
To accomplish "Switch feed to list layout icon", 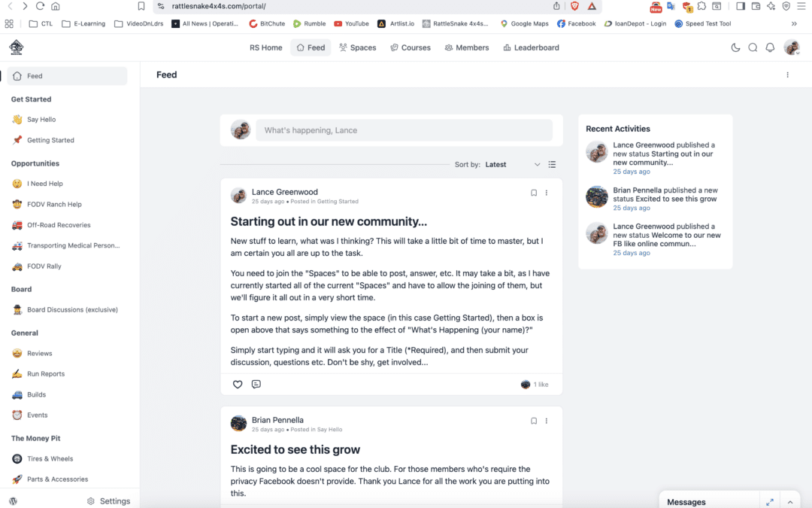I will pyautogui.click(x=552, y=164).
